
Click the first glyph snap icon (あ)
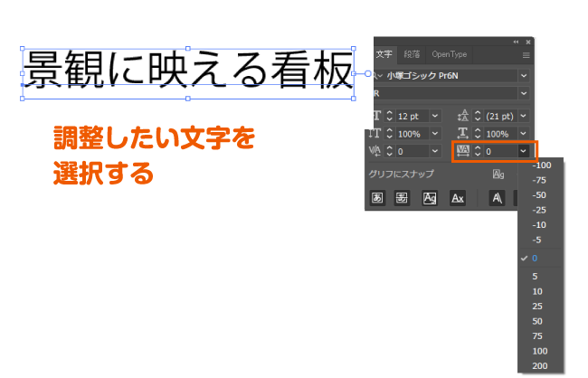pyautogui.click(x=378, y=197)
